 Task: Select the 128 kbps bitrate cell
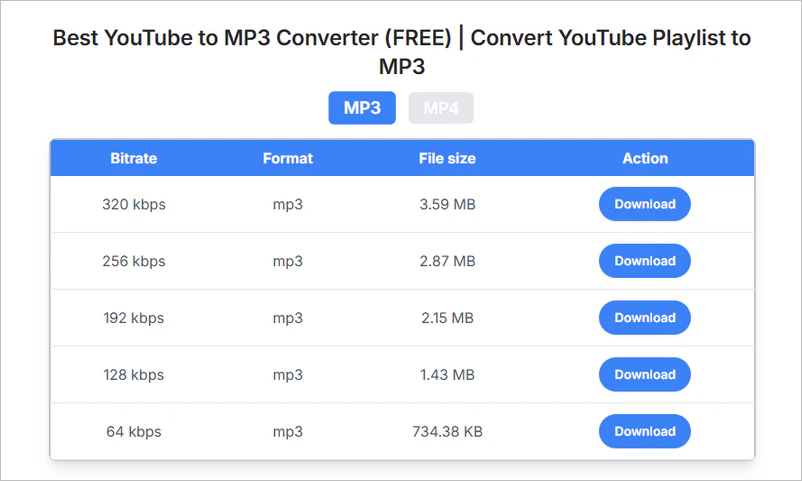(133, 375)
